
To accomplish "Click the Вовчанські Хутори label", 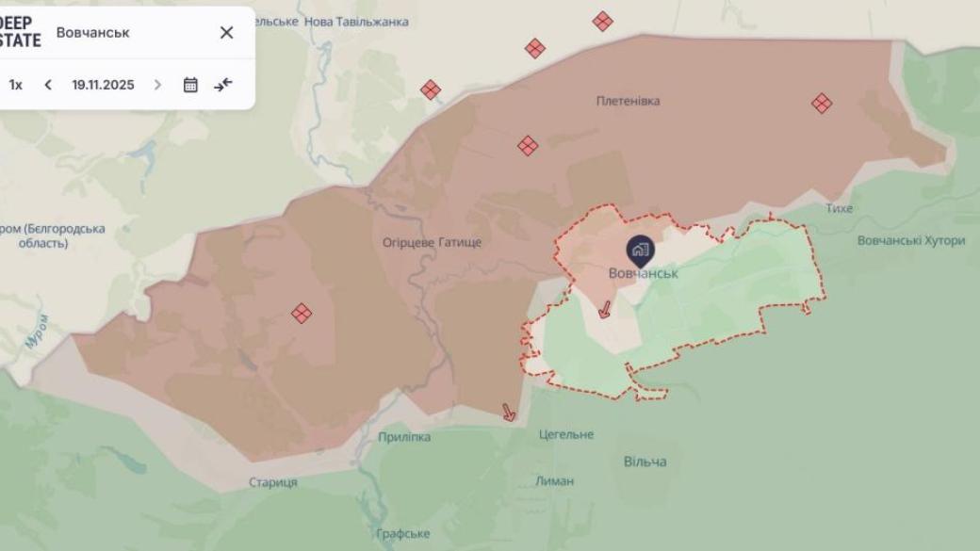I will pos(911,240).
